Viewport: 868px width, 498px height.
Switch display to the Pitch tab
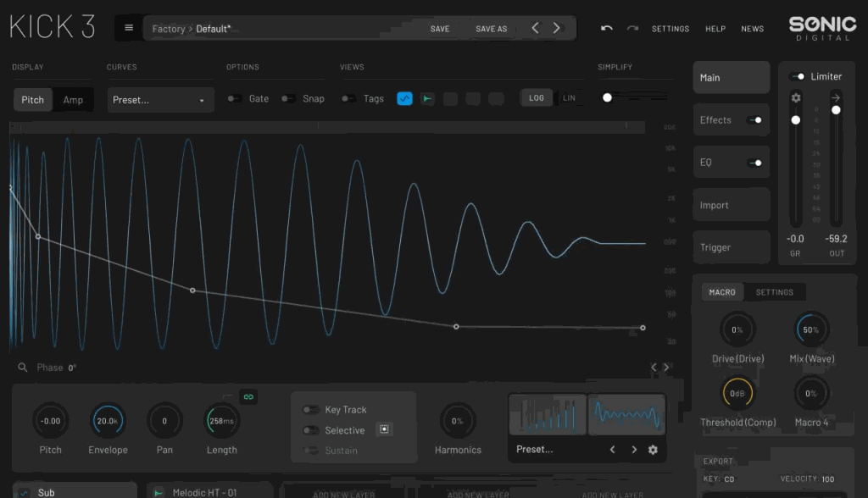pos(33,100)
